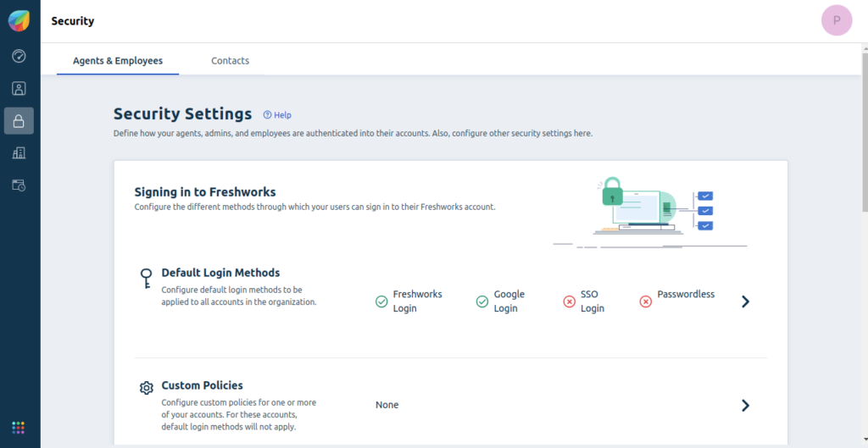868x448 pixels.
Task: Select the Security lock icon in sidebar
Action: (19, 120)
